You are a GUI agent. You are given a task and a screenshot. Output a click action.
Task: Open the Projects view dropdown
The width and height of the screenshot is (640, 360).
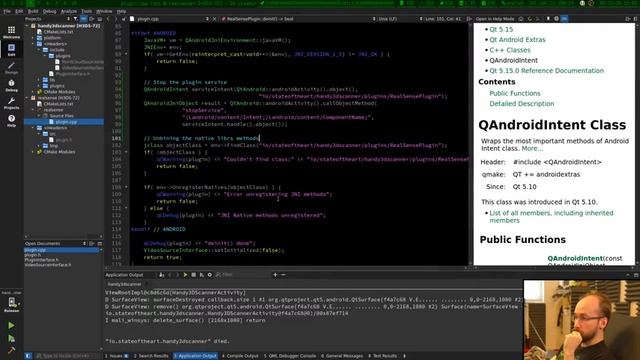[x=47, y=19]
